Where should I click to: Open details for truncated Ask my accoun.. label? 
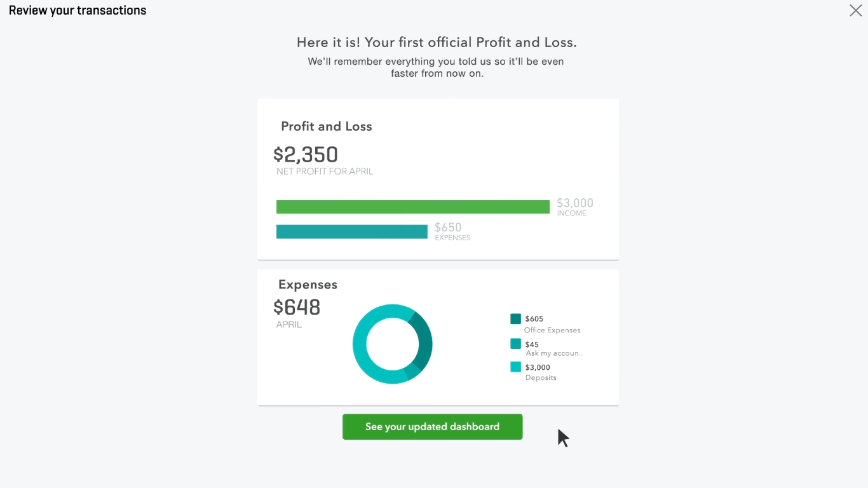tap(553, 353)
